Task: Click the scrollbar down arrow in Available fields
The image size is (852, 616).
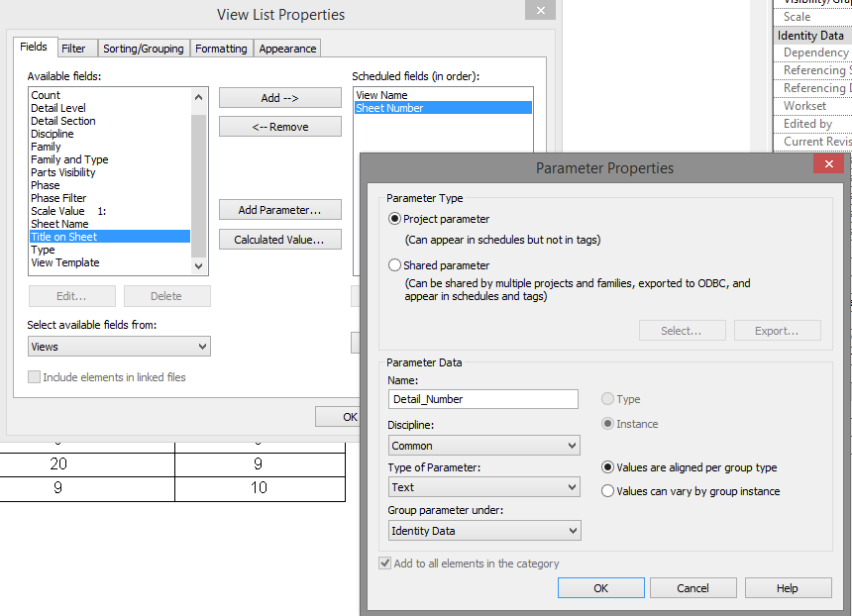Action: pyautogui.click(x=198, y=265)
